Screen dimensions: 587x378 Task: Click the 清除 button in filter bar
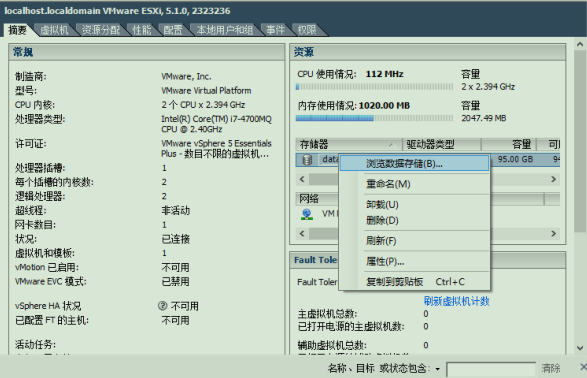(551, 369)
